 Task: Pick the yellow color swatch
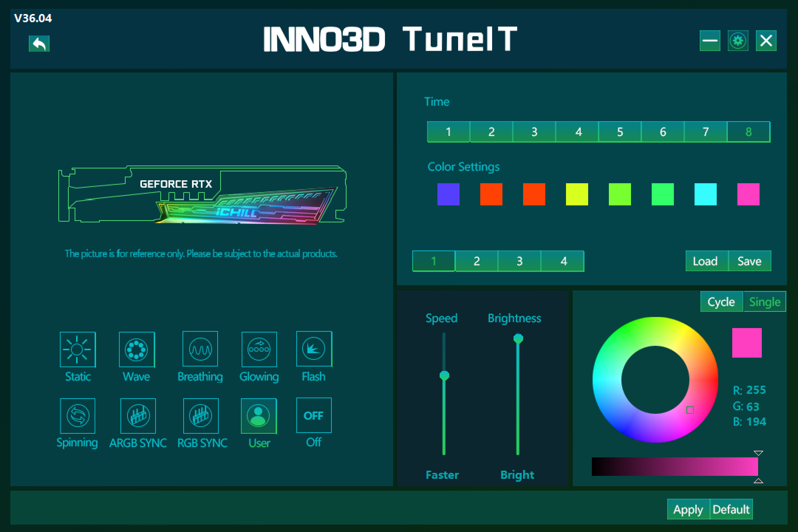point(577,194)
